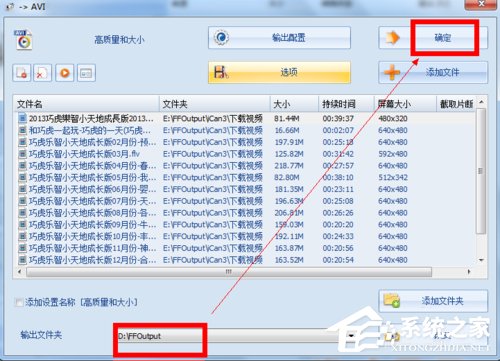Viewport: 500px width, 361px height.
Task: Toggle the 添加设置名称 checkbox
Action: (x=19, y=302)
